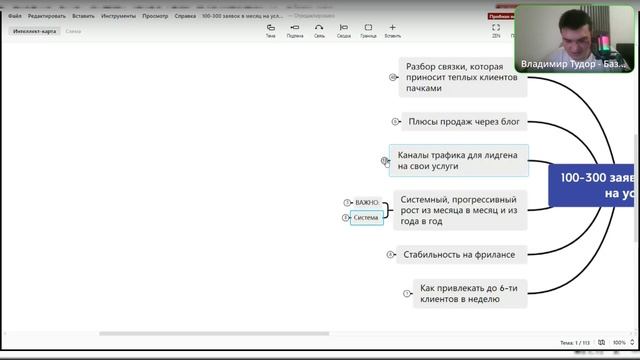640x360 pixels.
Task: Expand children of 'Стабильность на фрилансе'
Action: click(x=390, y=255)
